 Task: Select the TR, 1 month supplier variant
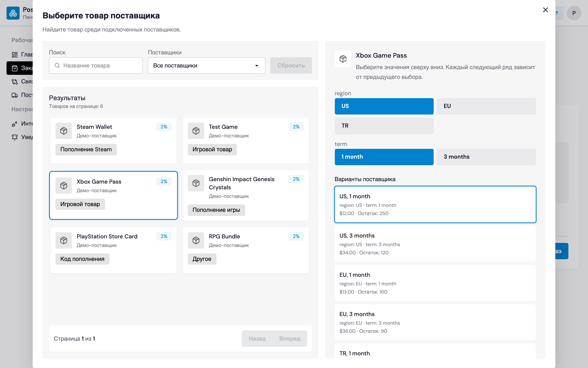(435, 351)
